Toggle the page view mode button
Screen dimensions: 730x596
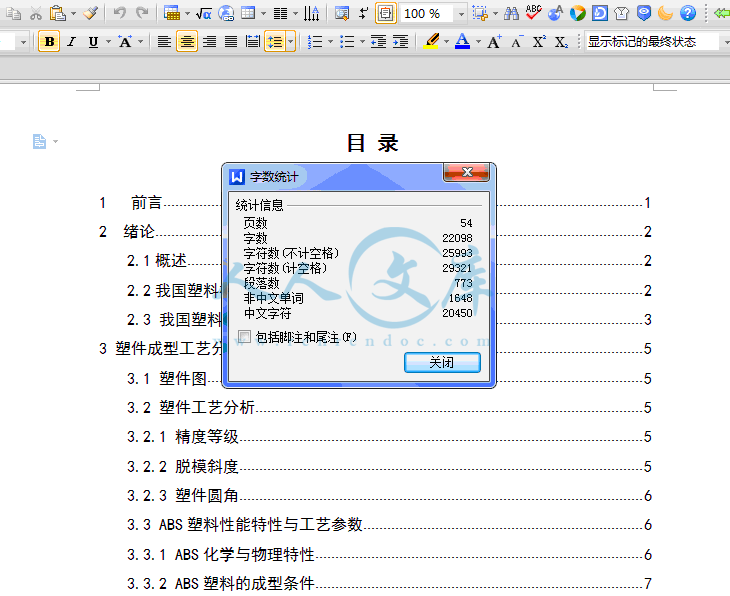coord(385,14)
